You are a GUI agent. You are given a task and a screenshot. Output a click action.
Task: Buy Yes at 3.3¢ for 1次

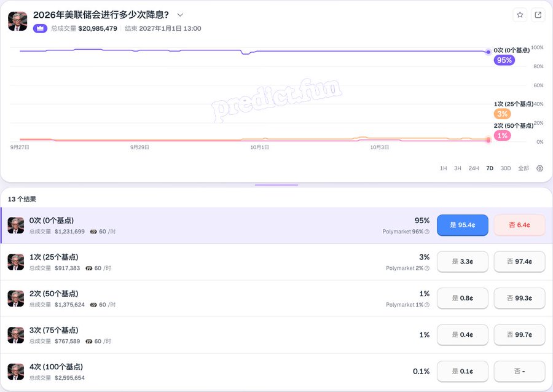tap(463, 262)
